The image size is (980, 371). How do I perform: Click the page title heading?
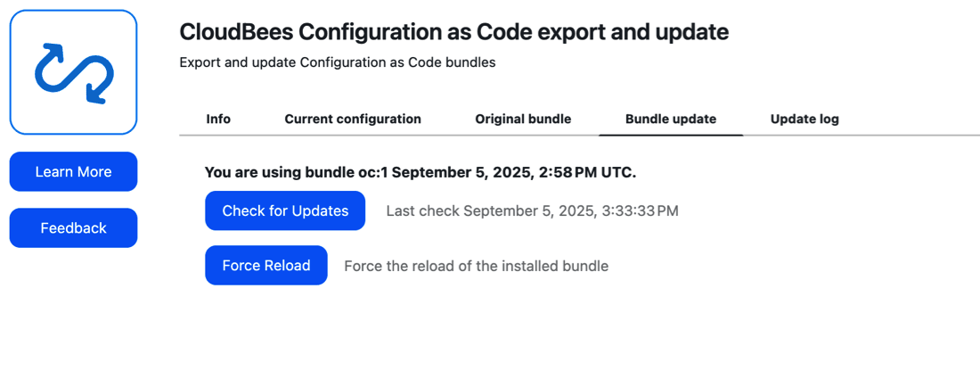tap(453, 32)
